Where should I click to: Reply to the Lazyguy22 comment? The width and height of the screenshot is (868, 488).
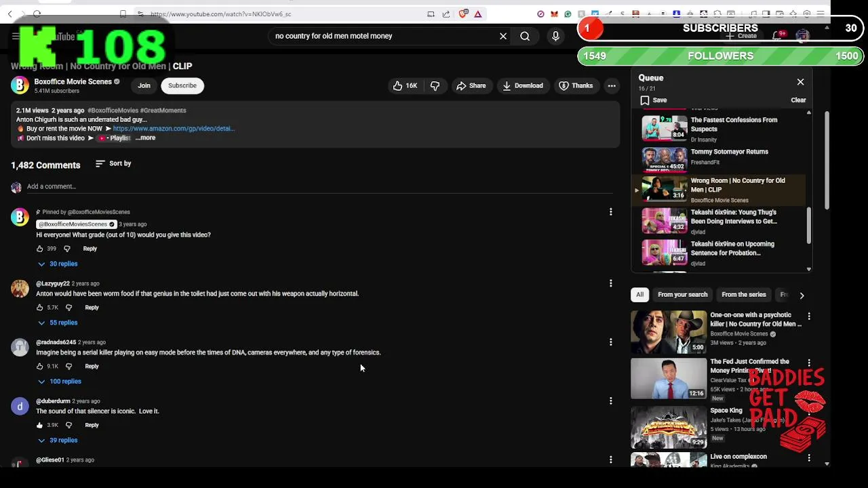pos(92,308)
